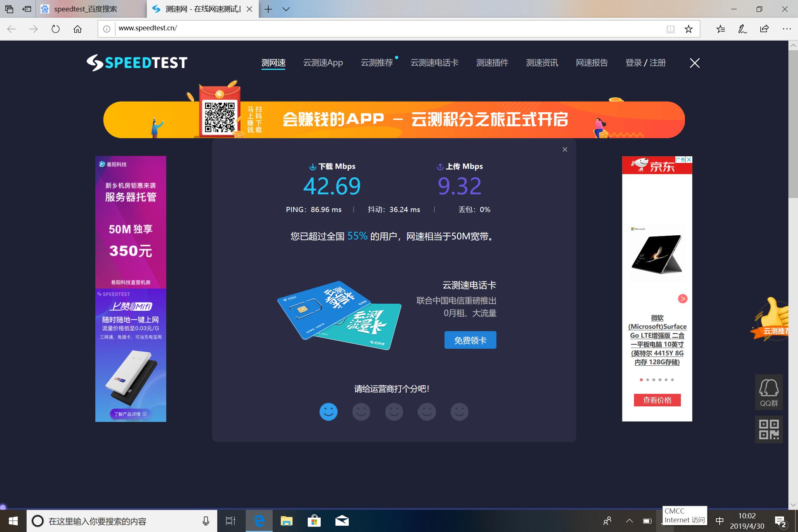Show hidden system tray icons
798x532 pixels.
point(629,521)
